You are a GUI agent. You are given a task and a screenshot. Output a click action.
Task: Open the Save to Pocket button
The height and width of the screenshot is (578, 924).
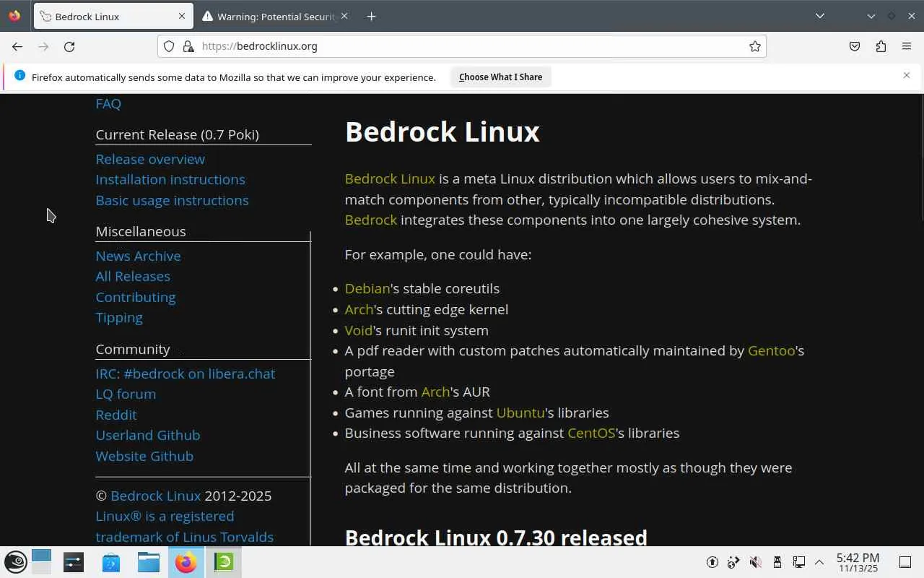tap(855, 46)
